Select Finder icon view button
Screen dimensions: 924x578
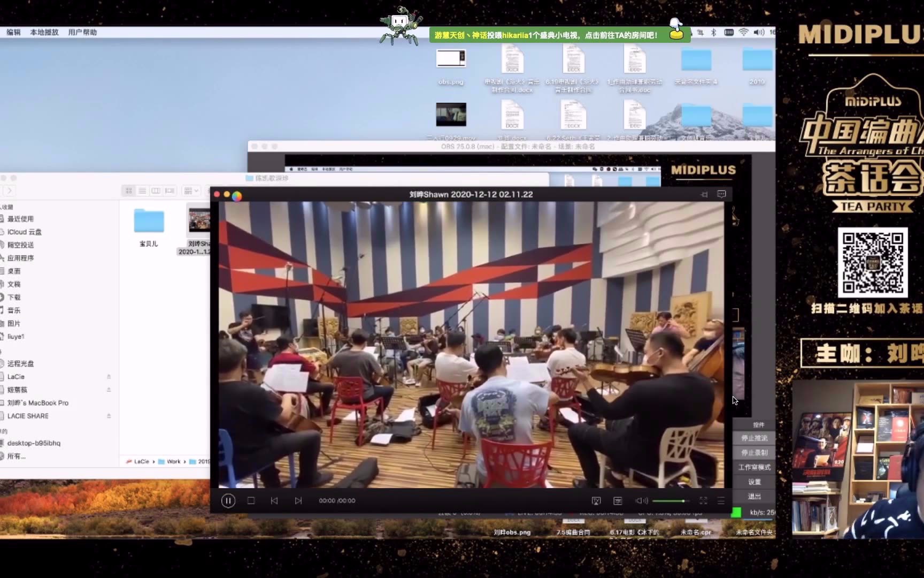click(129, 191)
